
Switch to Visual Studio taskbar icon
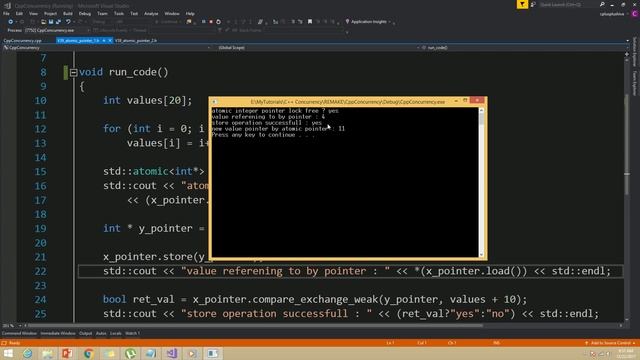[171, 353]
